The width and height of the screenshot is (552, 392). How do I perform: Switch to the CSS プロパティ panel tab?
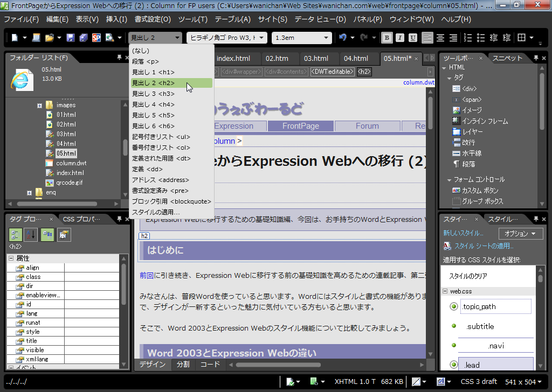coord(82,219)
